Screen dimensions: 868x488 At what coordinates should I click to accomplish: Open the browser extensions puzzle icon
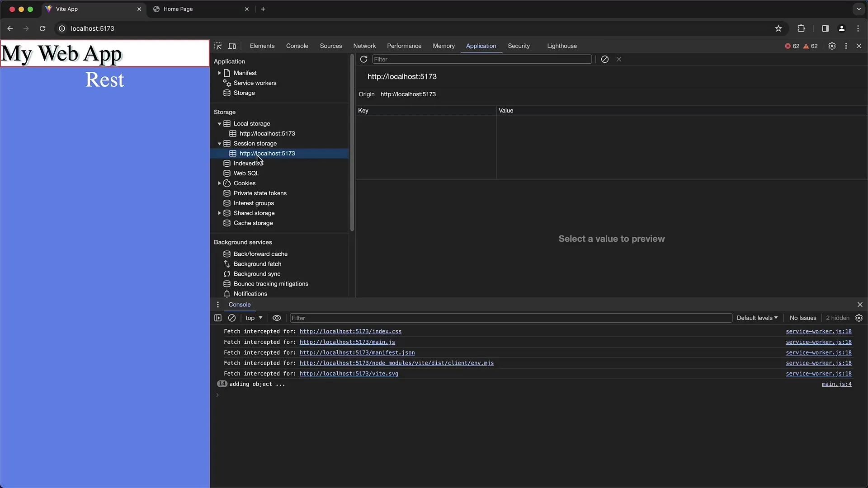point(802,28)
